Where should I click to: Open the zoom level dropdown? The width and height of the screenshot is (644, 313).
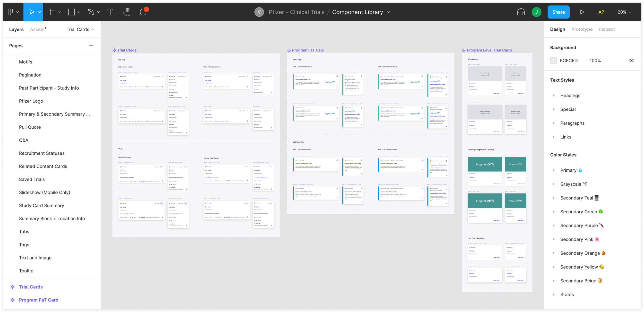(624, 12)
